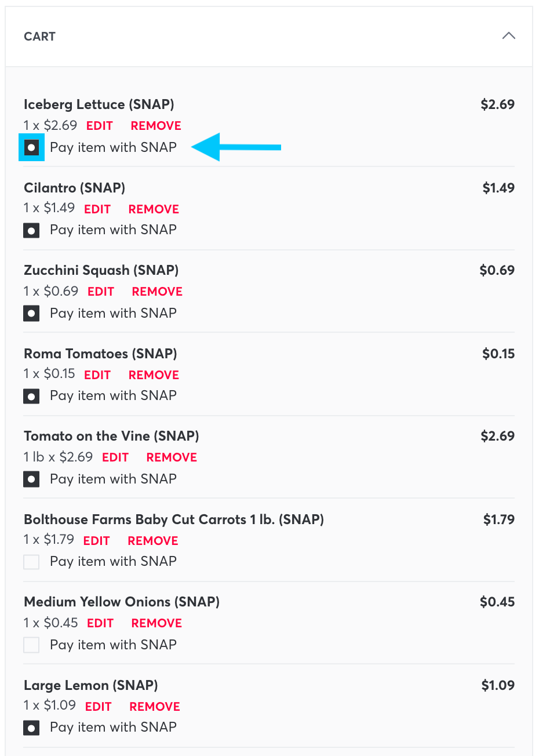539x756 pixels.
Task: Edit the Large Lemon item
Action: tap(99, 707)
